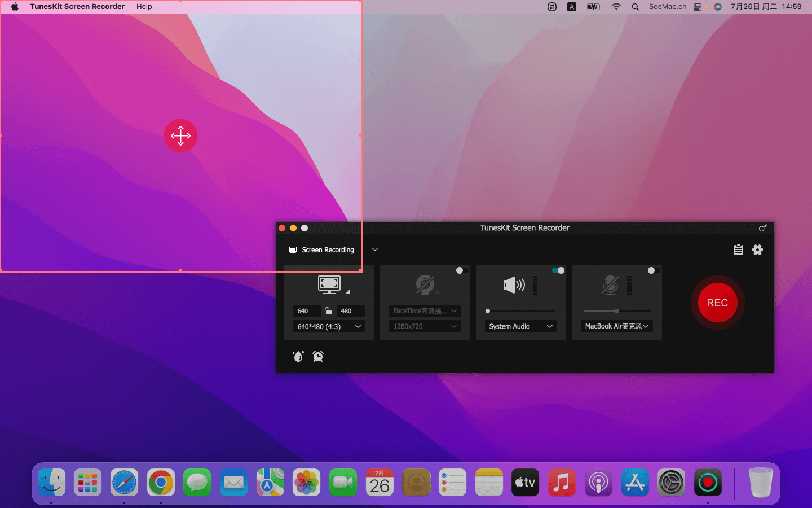
Task: Expand the 640*480 (4:3) resolution dropdown
Action: point(329,326)
